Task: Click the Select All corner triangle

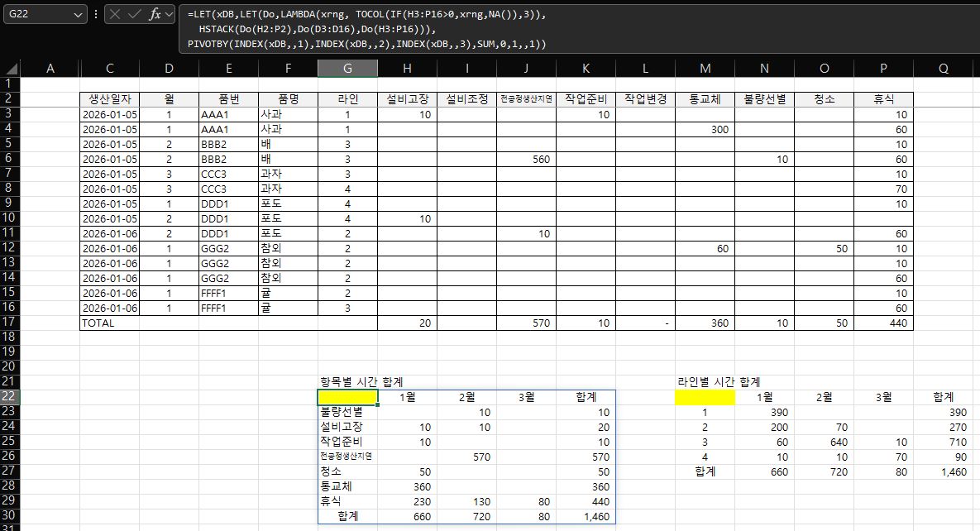Action: (x=10, y=69)
